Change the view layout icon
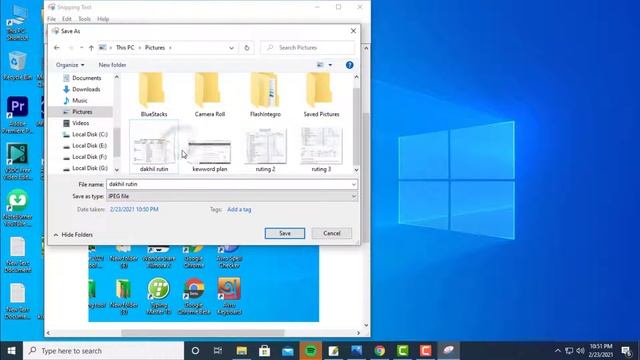Image resolution: width=640 pixels, height=360 pixels. [320, 65]
